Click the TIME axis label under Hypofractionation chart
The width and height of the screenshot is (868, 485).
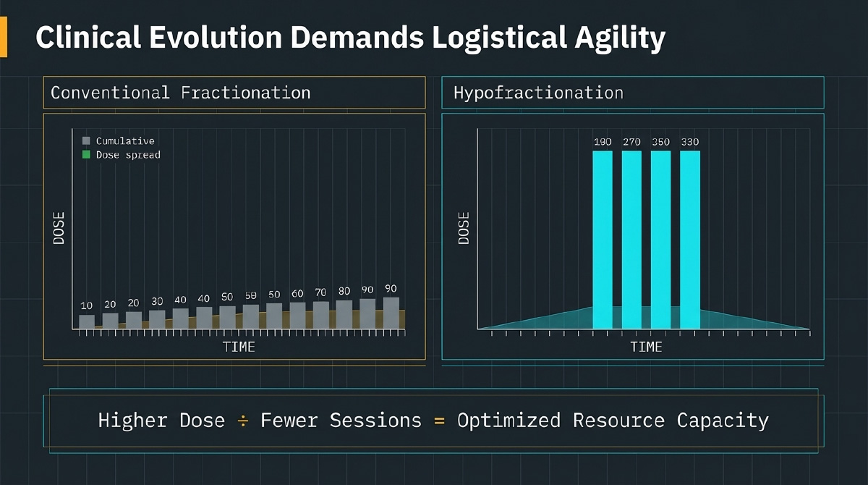[x=645, y=347]
